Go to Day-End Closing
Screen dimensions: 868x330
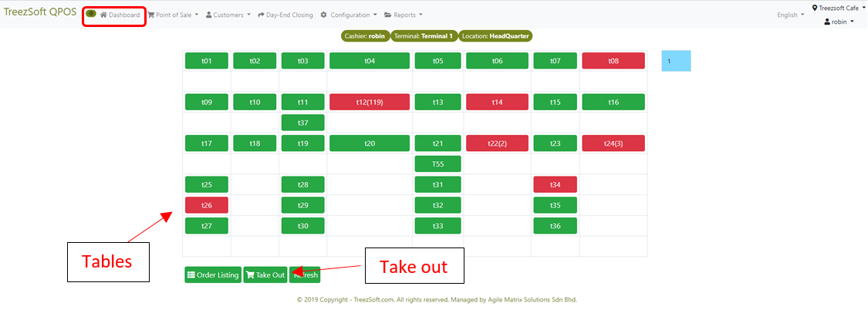(285, 15)
